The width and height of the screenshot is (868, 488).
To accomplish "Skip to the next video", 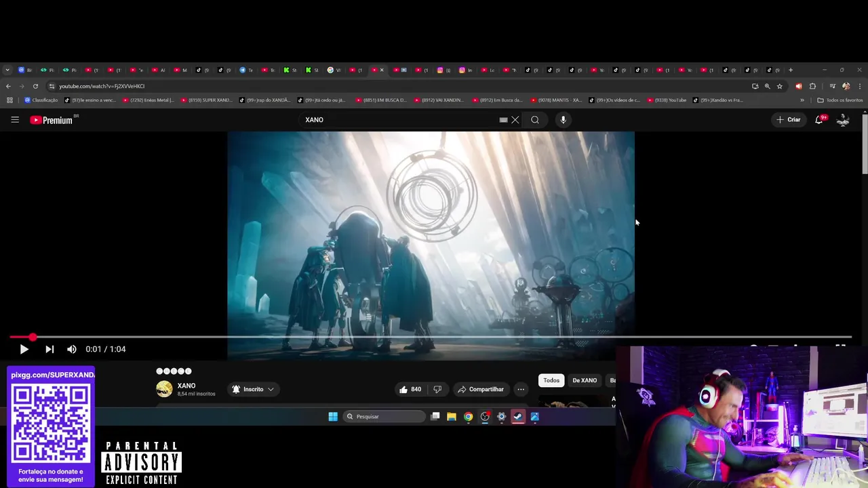I will [50, 349].
